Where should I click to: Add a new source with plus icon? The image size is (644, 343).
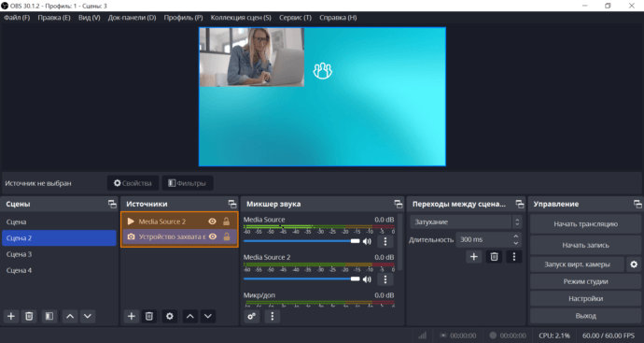[132, 316]
